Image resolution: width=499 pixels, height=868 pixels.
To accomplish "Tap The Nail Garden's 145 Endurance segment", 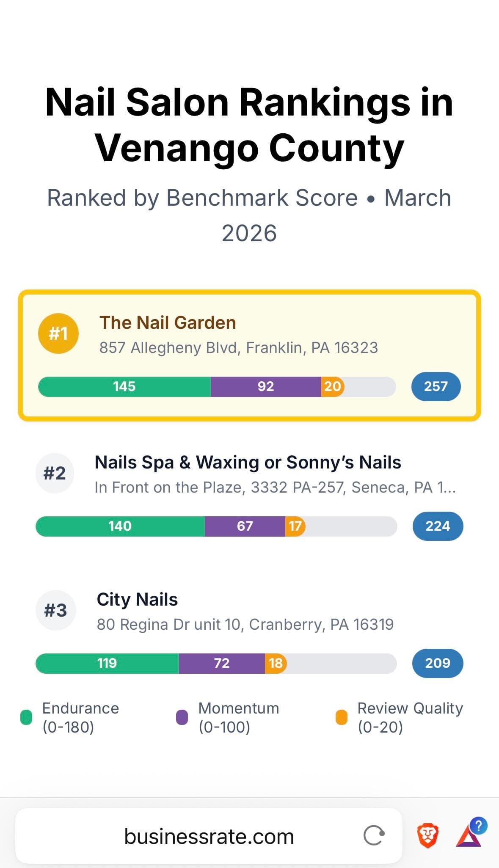I will 124,386.
